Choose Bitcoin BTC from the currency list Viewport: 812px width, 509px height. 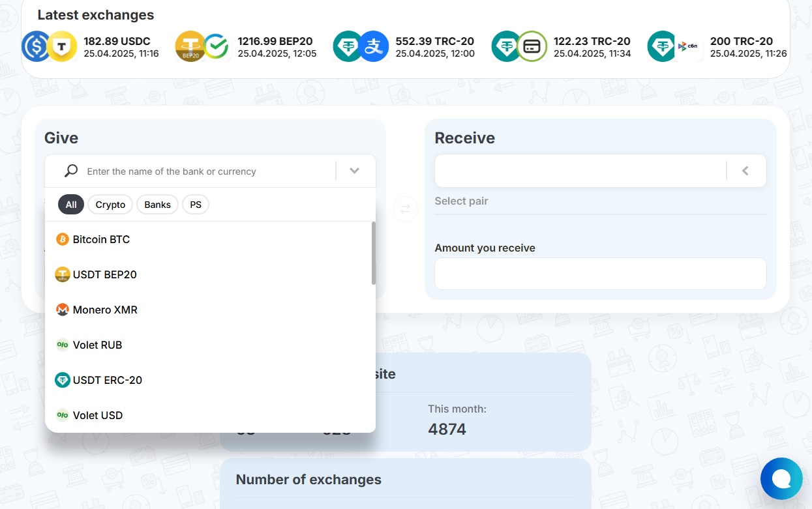point(208,239)
